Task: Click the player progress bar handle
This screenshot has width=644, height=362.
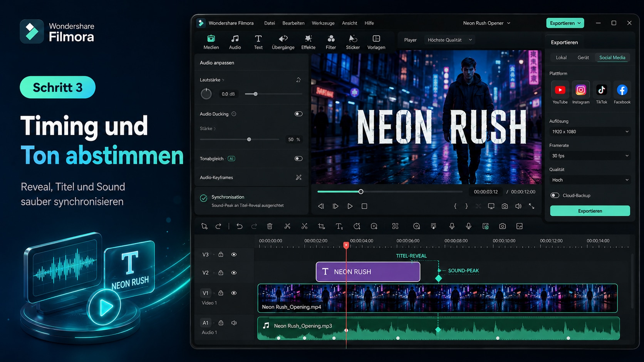Action: pos(361,192)
